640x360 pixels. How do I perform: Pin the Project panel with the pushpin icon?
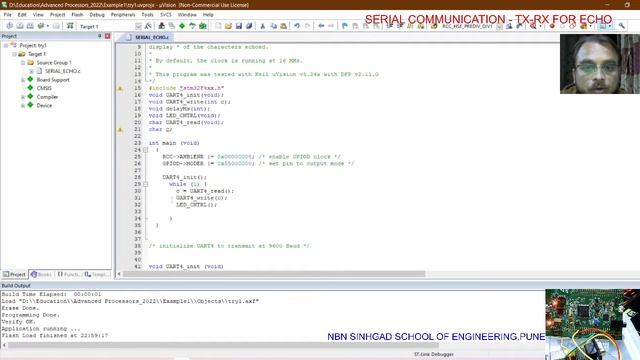(x=100, y=36)
